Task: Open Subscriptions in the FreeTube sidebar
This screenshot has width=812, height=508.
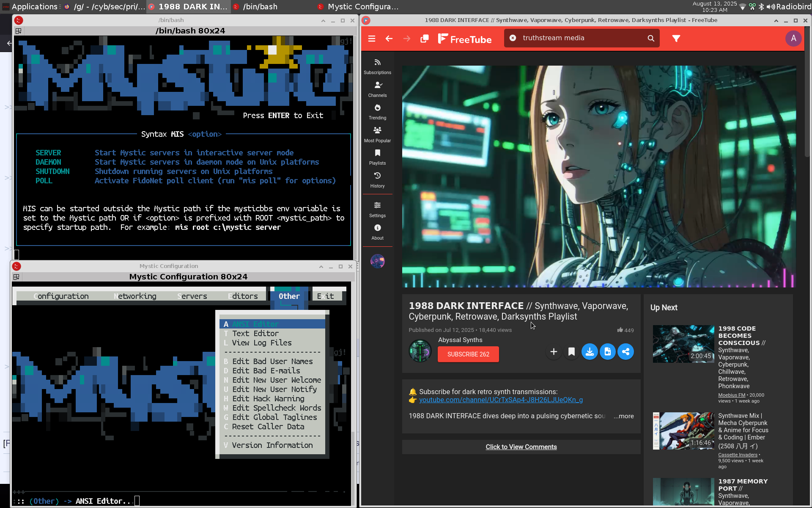Action: click(377, 66)
